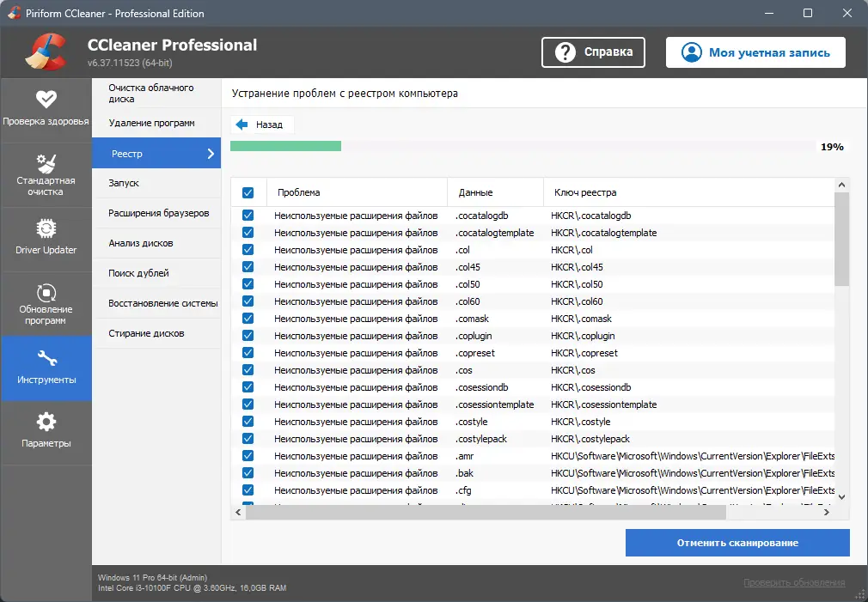
Task: Open Стирание дисков tool
Action: (156, 333)
